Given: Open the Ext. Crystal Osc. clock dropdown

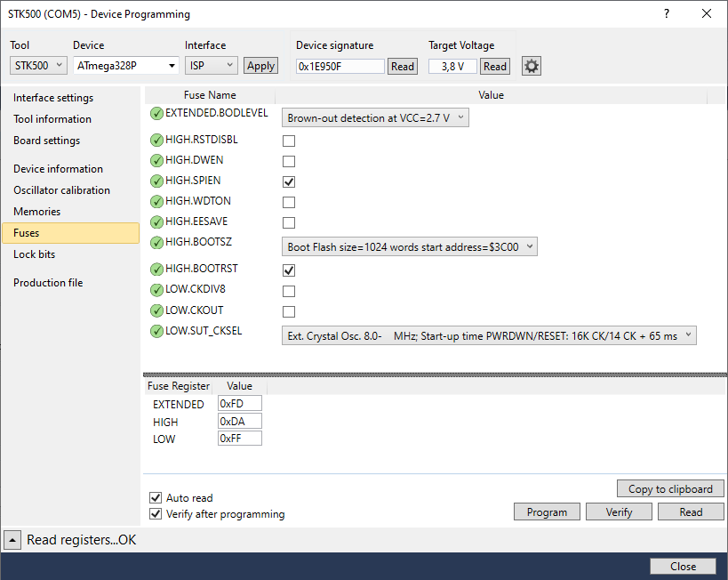Looking at the screenshot, I should pos(489,335).
